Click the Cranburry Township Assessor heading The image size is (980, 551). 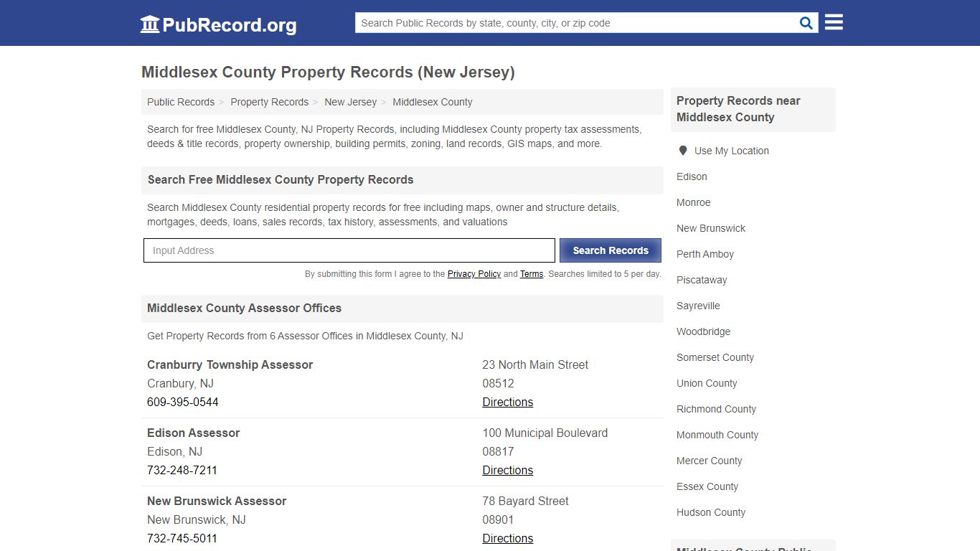[230, 364]
